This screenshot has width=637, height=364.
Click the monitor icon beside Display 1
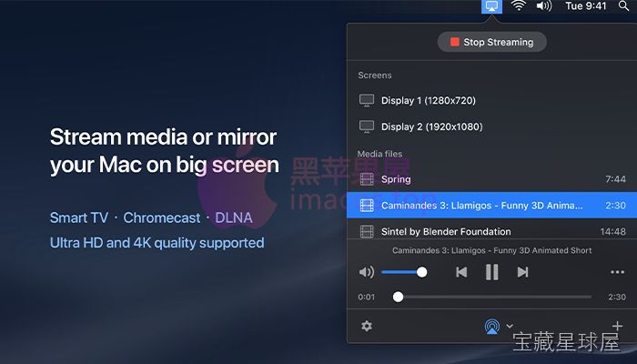367,100
